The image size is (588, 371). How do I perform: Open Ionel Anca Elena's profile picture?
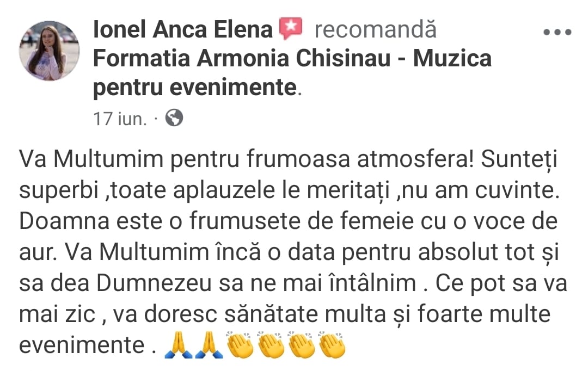tap(49, 51)
